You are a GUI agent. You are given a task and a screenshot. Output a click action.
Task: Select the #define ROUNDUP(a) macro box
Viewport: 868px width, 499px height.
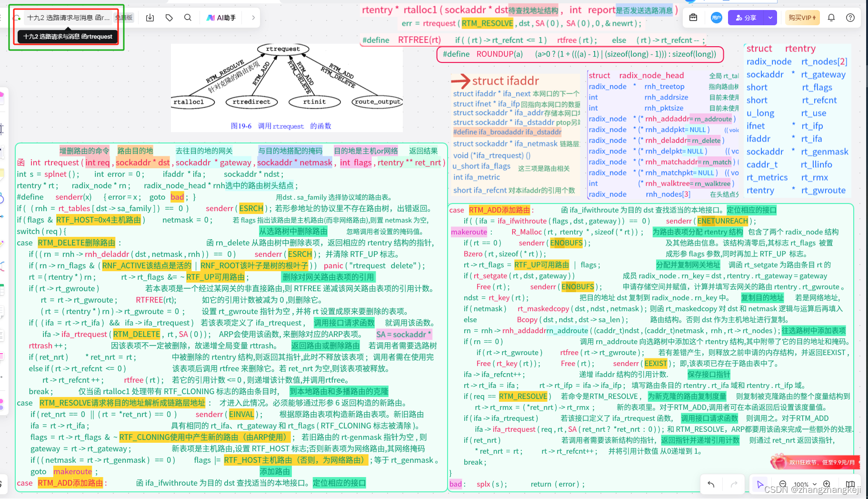point(579,54)
